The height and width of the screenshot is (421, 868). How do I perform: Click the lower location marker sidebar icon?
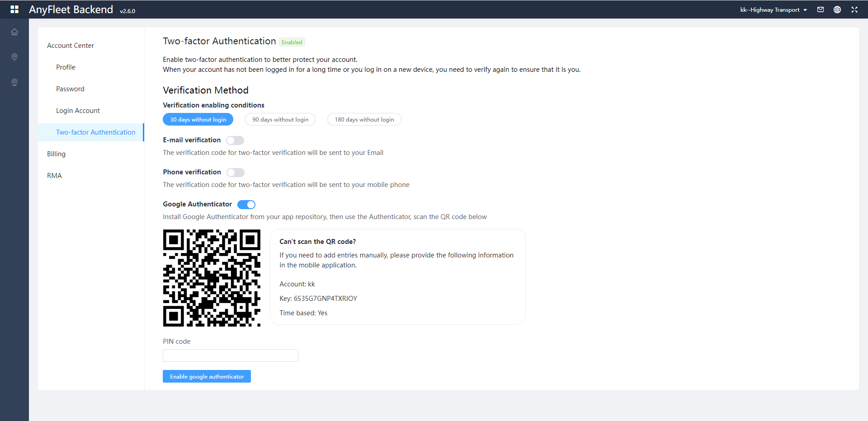[14, 82]
